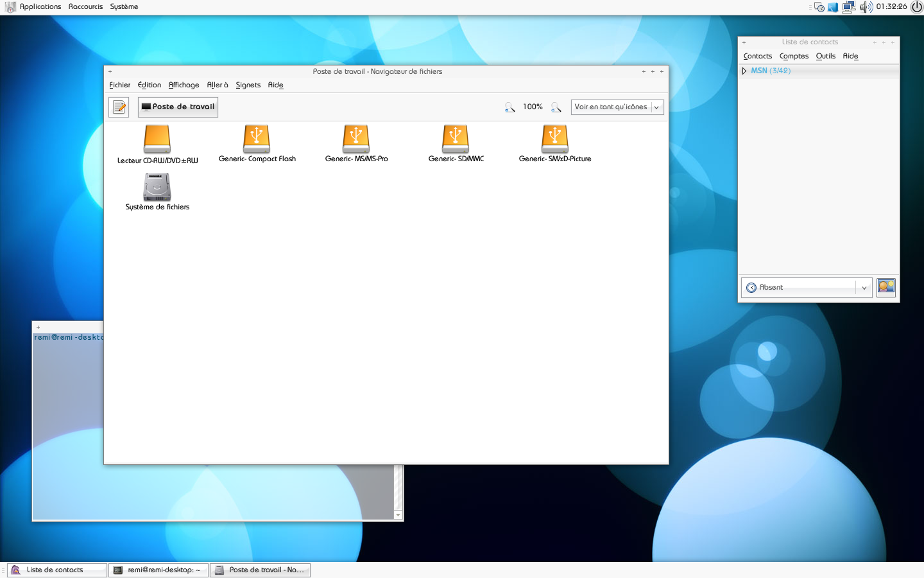Screen dimensions: 924x578
Task: Expand the MSN (3/42) contact group
Action: click(x=744, y=71)
